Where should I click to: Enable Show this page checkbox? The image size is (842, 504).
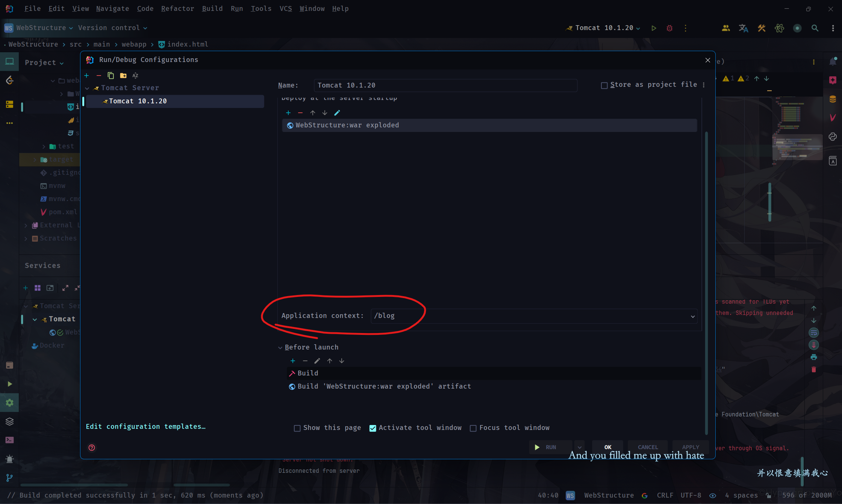pos(297,428)
